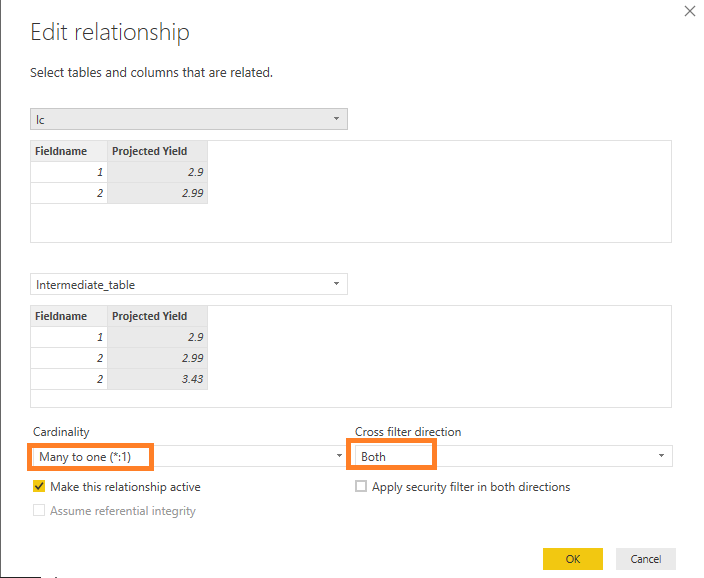Click Fieldname 2 cell beside 2.99 in Intermediate_table
The width and height of the screenshot is (704, 578).
tap(69, 358)
